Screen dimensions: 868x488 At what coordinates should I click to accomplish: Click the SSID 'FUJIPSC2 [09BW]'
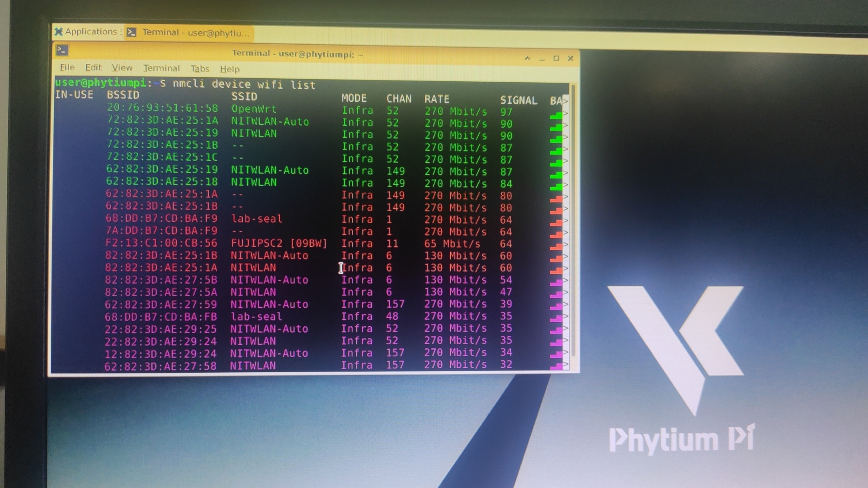[279, 243]
